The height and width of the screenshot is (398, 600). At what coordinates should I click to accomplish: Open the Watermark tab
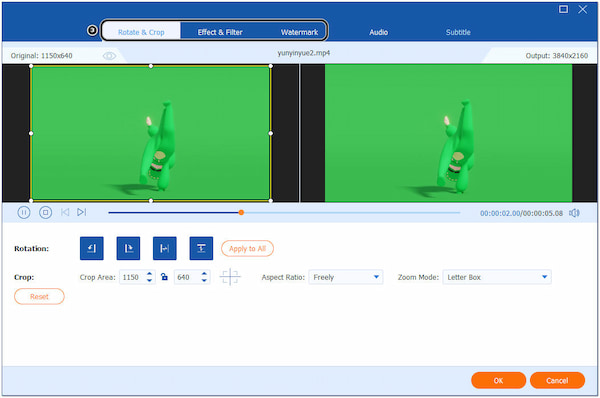pos(299,32)
